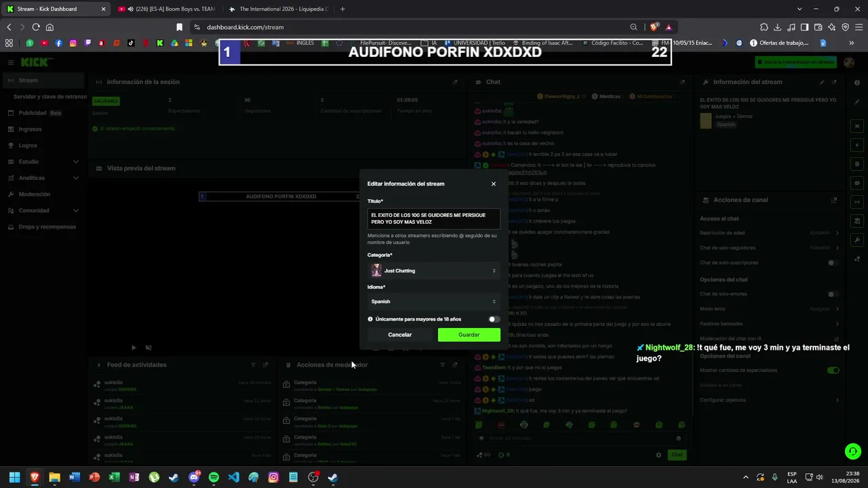868x488 pixels.
Task: Click the address bar showing dashboard.kick.com/stream
Action: coord(414,27)
